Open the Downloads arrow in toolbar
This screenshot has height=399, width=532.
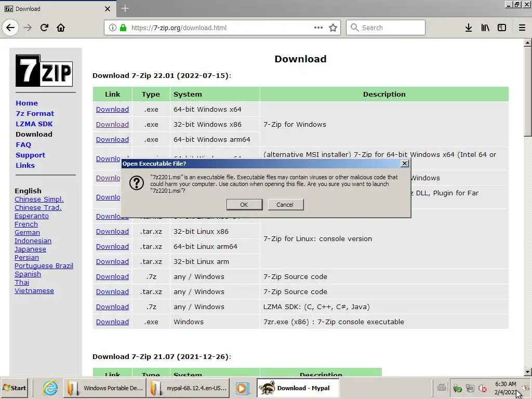pos(469,28)
